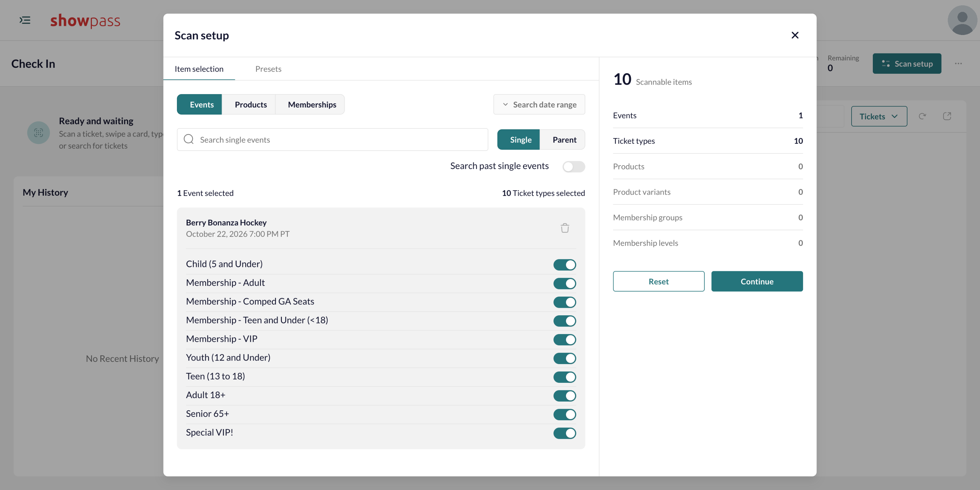Click the 10 Ticket types selected label

[x=543, y=193]
